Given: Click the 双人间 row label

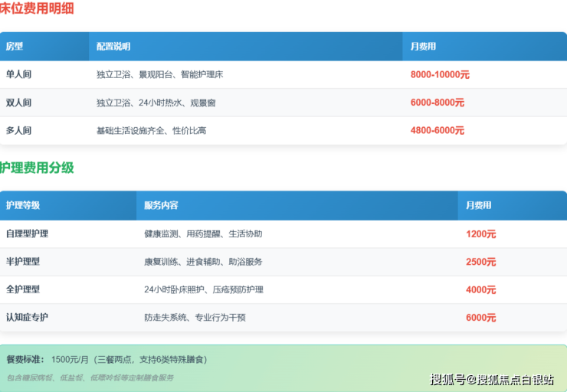Looking at the screenshot, I should [19, 103].
